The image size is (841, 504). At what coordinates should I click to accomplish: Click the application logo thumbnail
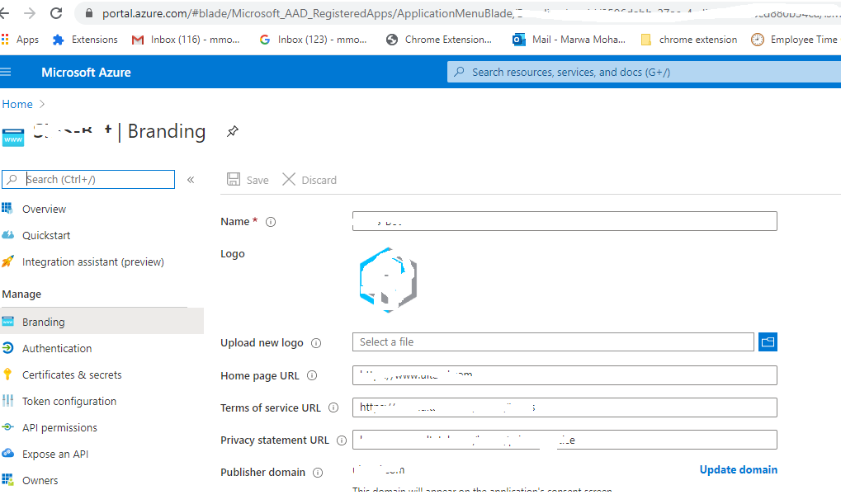388,280
